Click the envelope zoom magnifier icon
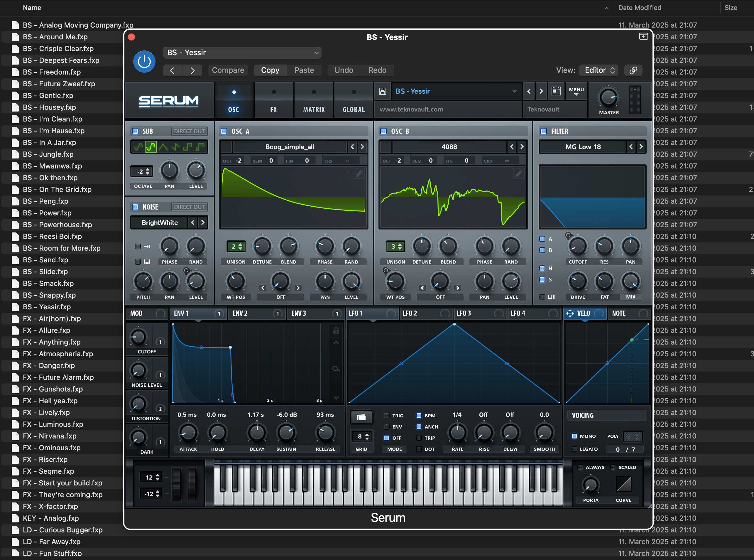The image size is (754, 560). tap(336, 368)
